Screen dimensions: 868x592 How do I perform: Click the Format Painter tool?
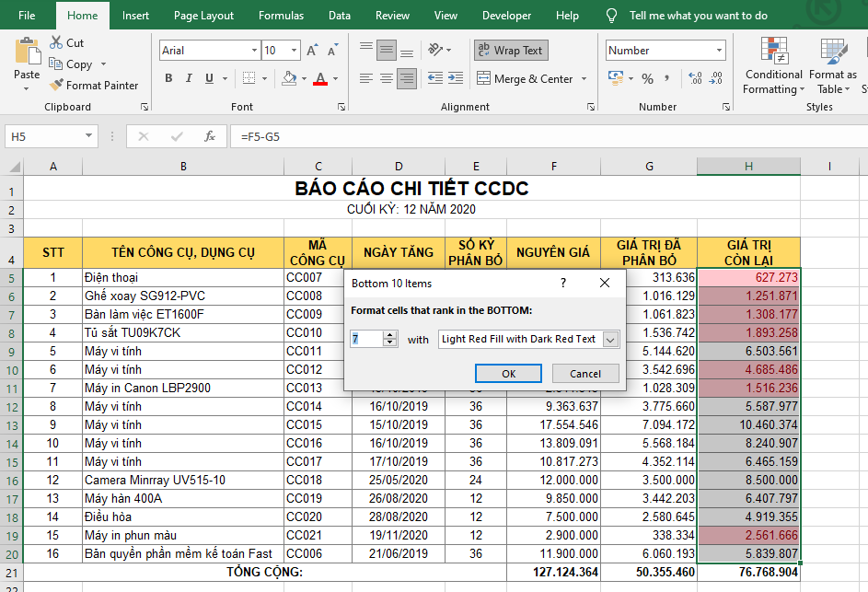click(x=93, y=86)
